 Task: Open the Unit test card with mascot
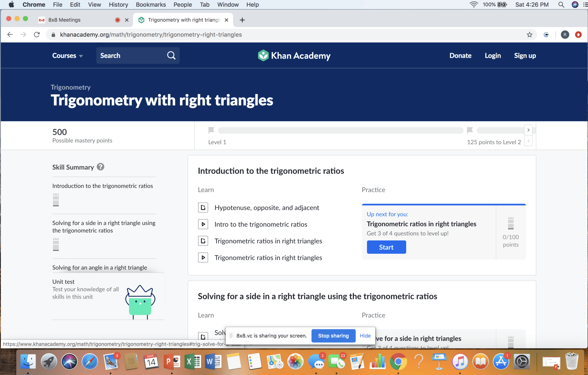108,297
